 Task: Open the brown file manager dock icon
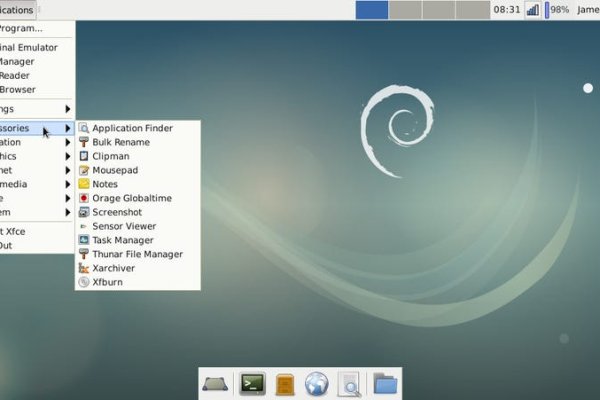[x=285, y=382]
